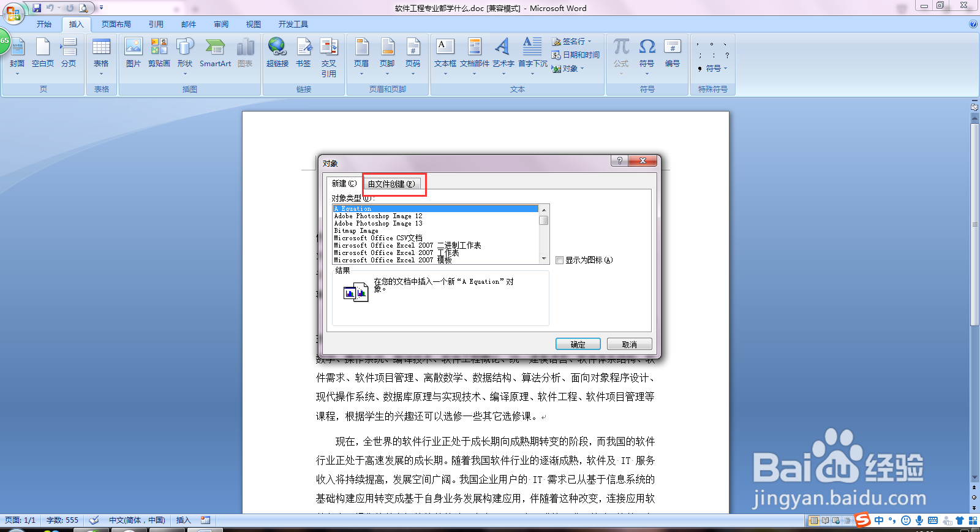Insert a hyperlink (超链接)

pyautogui.click(x=277, y=53)
